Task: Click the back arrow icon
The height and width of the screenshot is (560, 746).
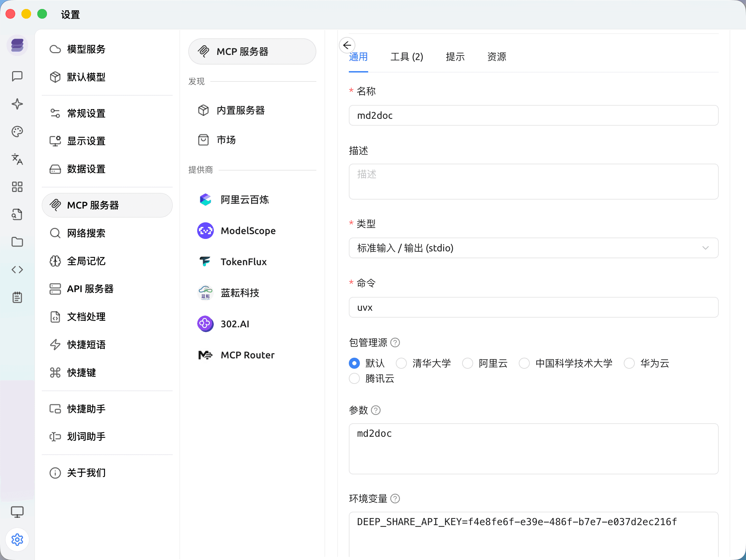Action: (x=347, y=45)
